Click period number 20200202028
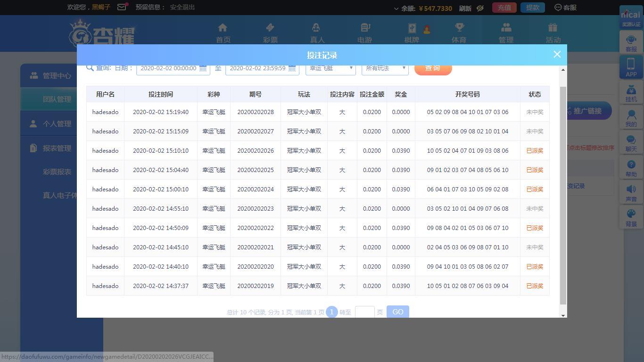 coord(256,112)
